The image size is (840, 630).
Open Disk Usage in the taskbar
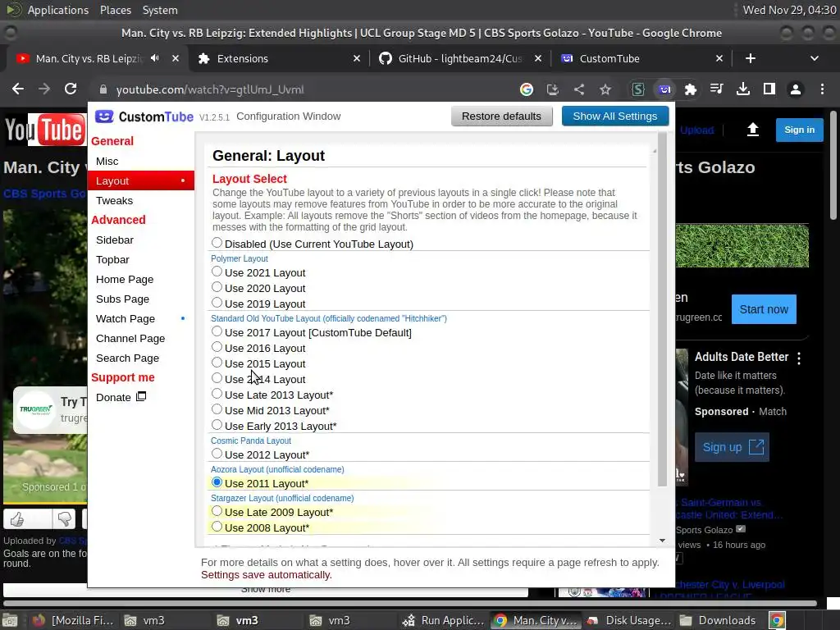tap(629, 620)
